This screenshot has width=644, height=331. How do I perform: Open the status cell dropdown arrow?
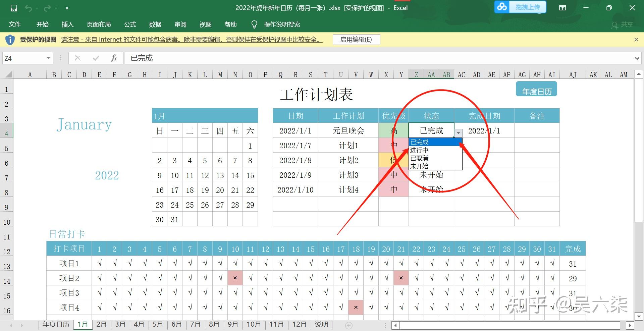click(x=458, y=133)
